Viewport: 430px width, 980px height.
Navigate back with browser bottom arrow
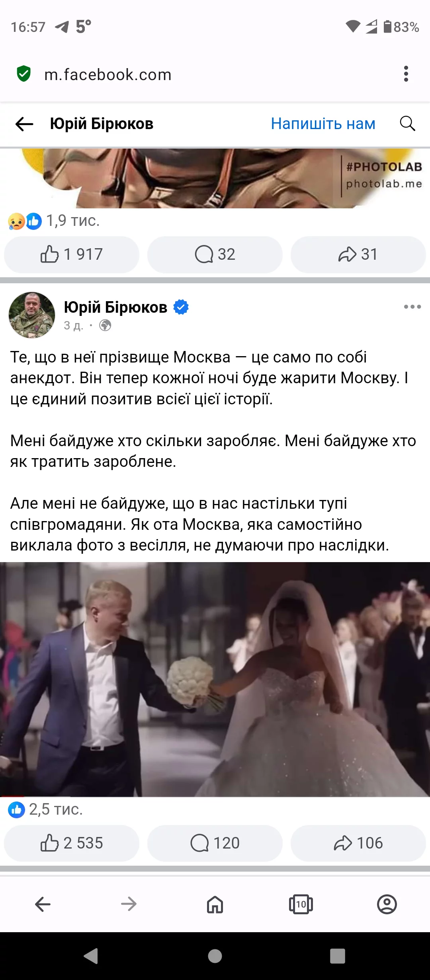point(43,904)
